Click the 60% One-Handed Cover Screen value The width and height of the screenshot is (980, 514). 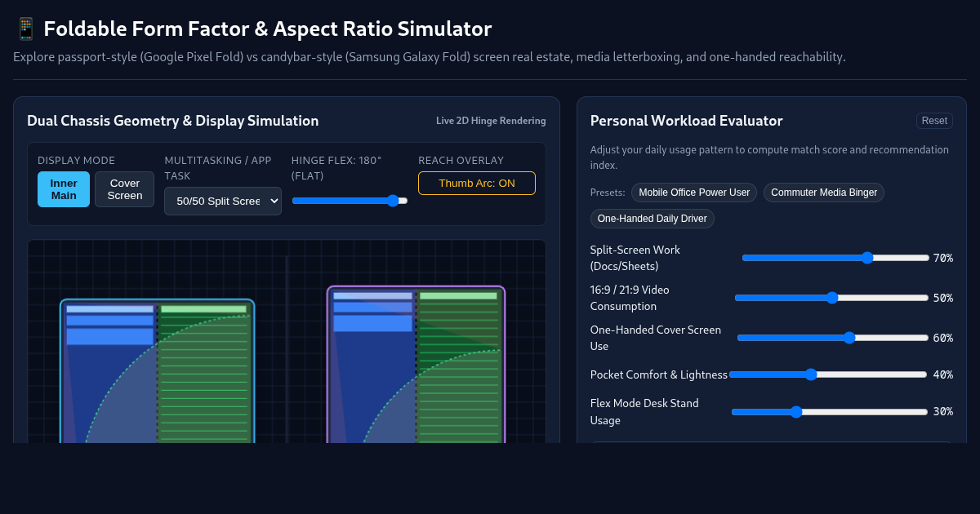pos(943,338)
